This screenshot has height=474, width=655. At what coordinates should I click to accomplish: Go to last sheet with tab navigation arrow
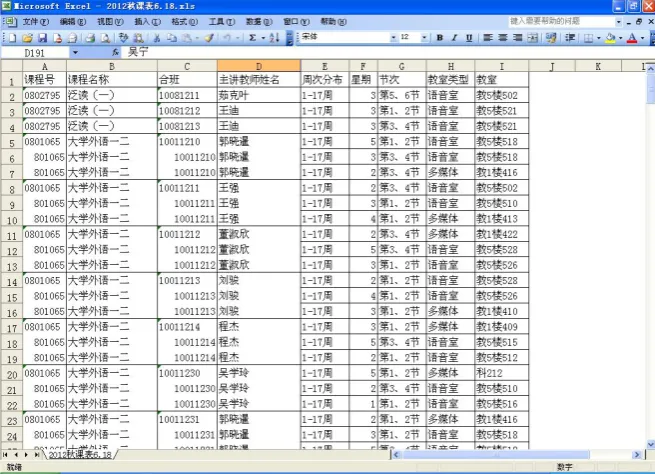coord(36,454)
